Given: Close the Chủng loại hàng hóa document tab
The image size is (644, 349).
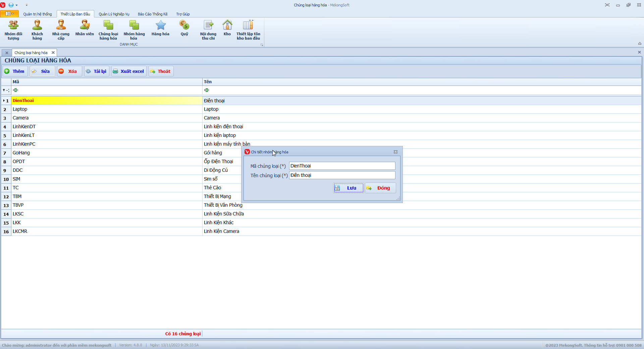Looking at the screenshot, I should coord(53,53).
